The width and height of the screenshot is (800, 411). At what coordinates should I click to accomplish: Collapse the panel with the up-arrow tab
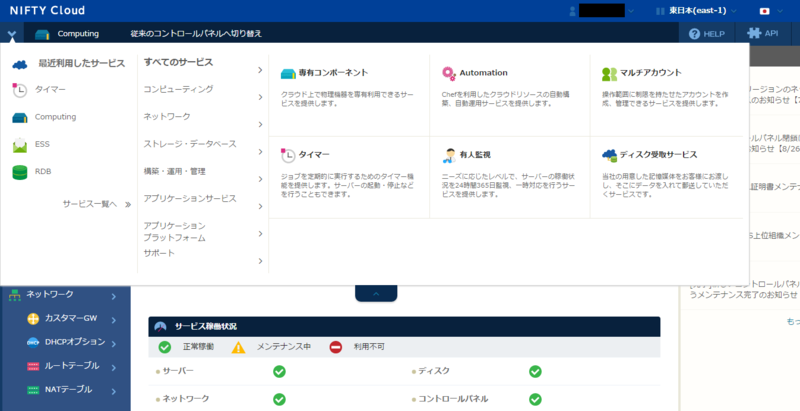(376, 294)
